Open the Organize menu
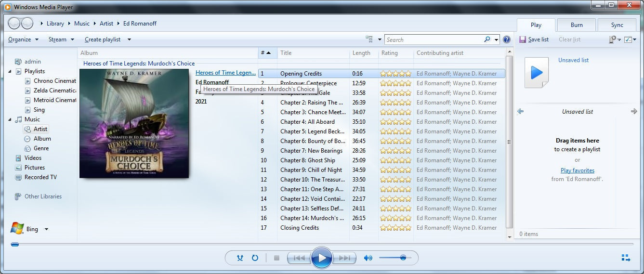This screenshot has width=644, height=274. (x=23, y=39)
